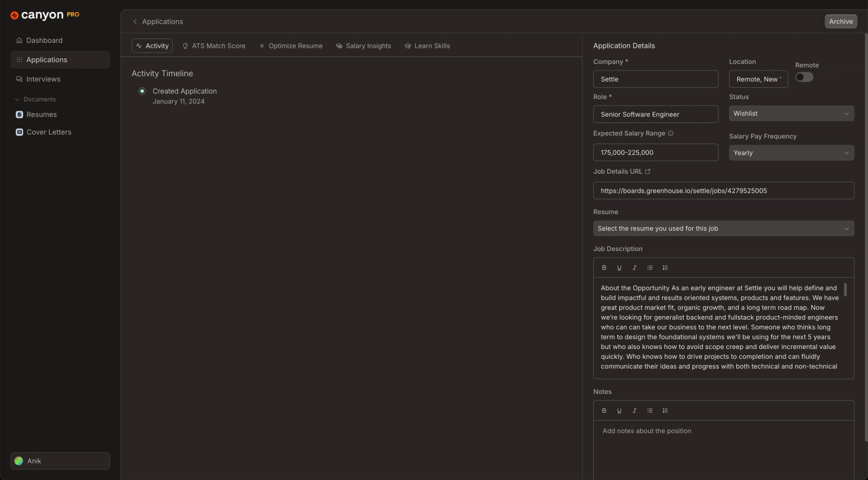Open the Job Details URL external link icon
Image resolution: width=868 pixels, height=480 pixels.
coord(647,171)
